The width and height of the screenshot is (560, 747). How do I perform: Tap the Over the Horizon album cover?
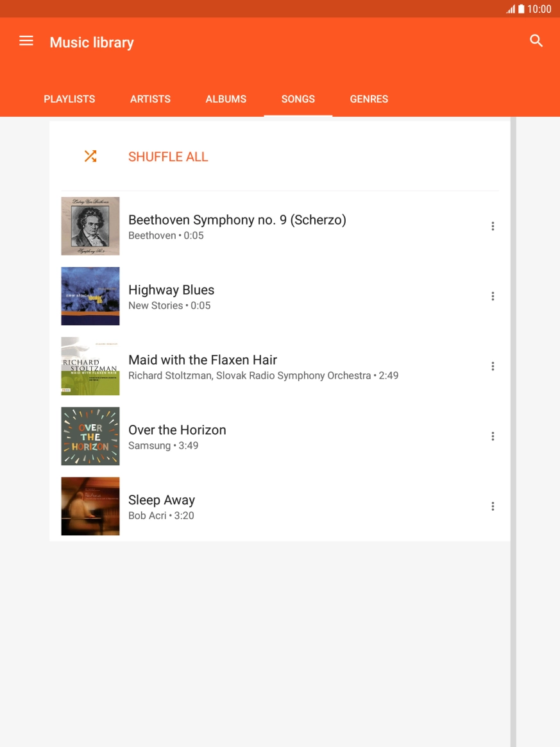coord(90,436)
